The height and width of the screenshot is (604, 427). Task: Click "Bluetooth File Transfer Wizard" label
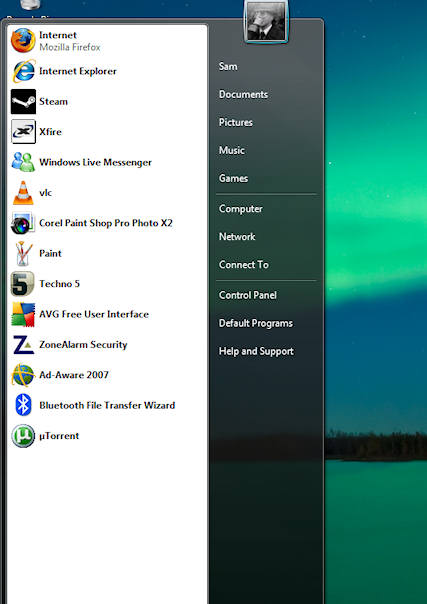pyautogui.click(x=107, y=405)
